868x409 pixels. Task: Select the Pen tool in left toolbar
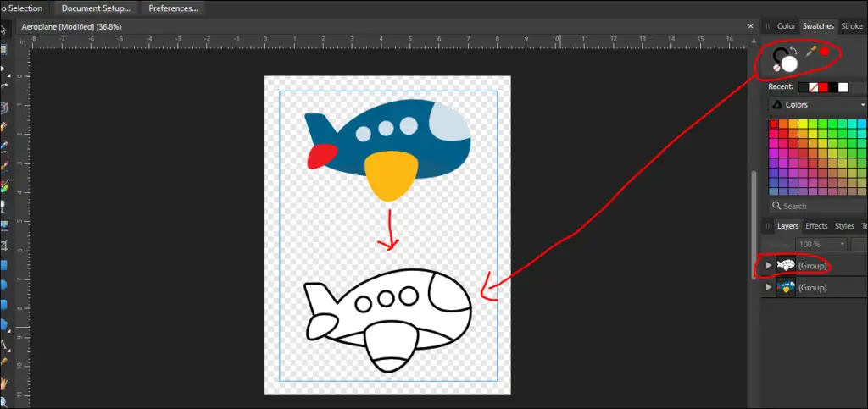click(x=3, y=126)
